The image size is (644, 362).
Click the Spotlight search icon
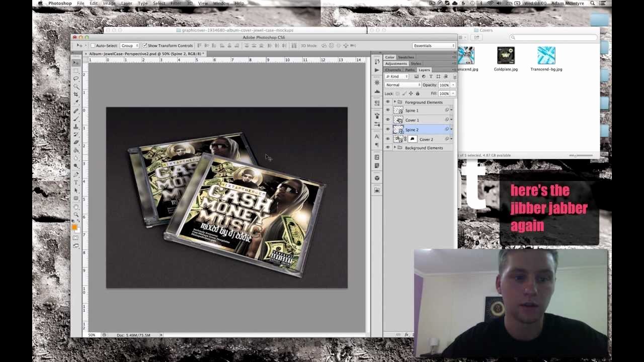tap(593, 4)
